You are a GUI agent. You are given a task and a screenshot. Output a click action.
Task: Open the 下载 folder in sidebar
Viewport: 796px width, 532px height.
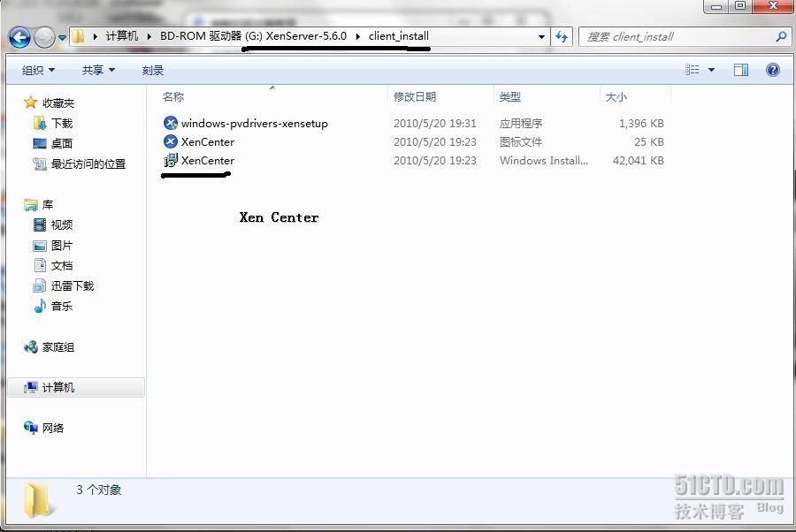(x=62, y=123)
